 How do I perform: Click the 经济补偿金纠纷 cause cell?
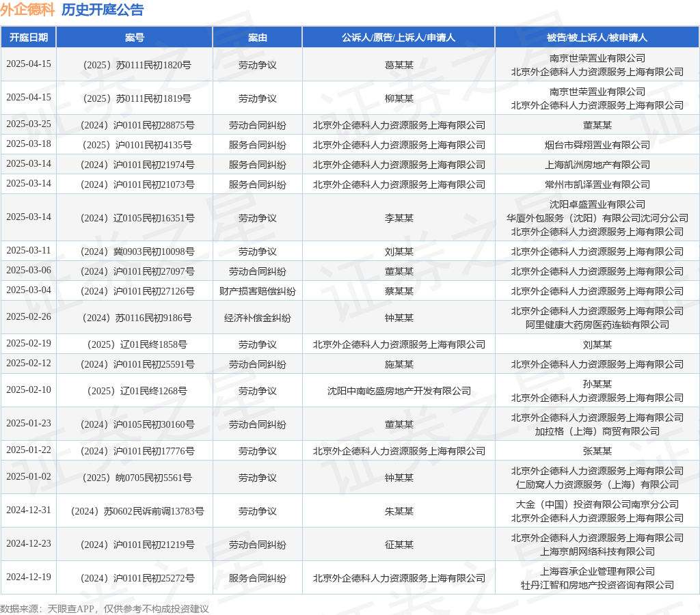pyautogui.click(x=258, y=318)
